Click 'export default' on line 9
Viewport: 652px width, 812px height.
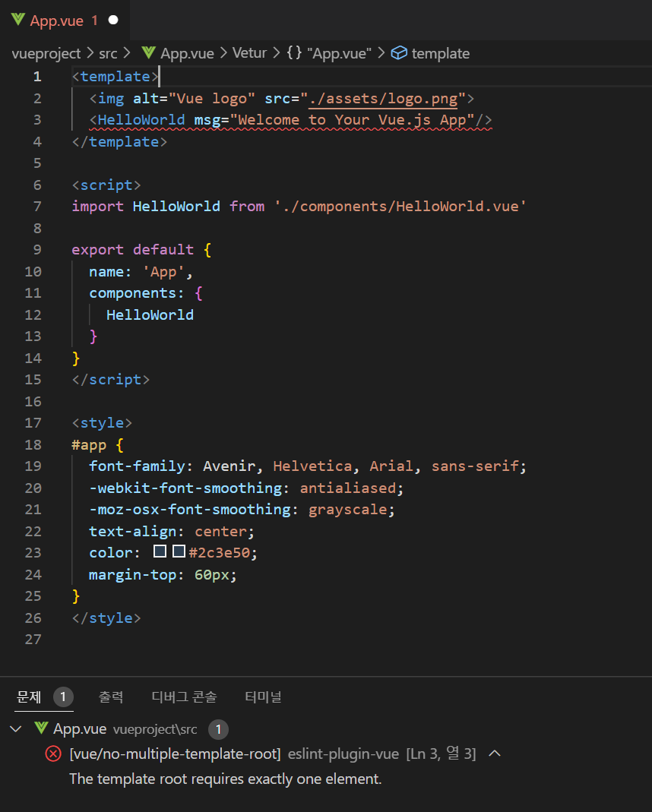coord(132,250)
